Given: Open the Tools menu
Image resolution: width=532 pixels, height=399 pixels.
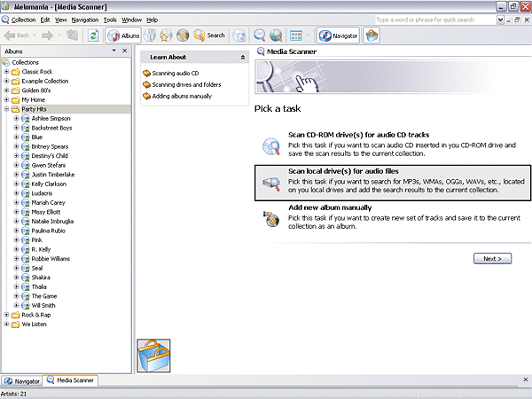Looking at the screenshot, I should coord(110,20).
